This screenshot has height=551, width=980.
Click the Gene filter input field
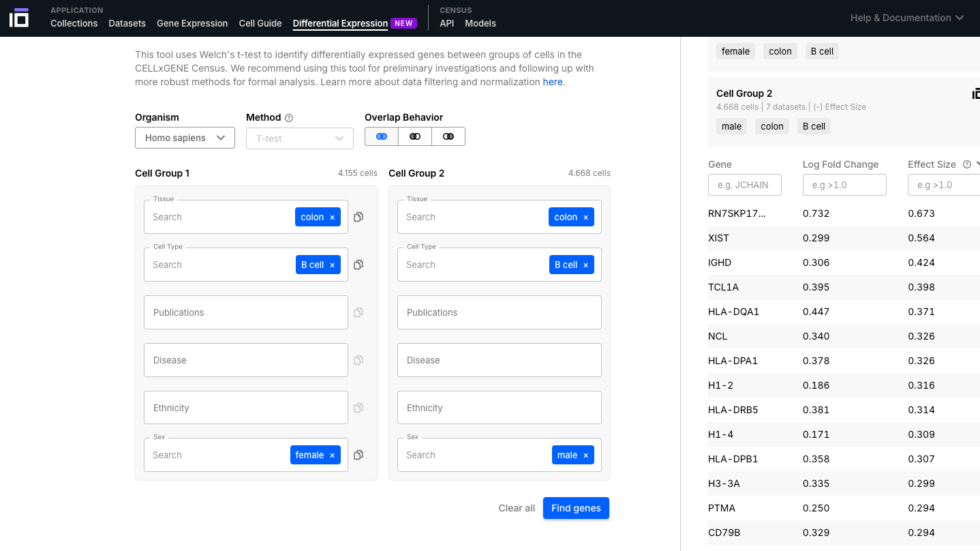pyautogui.click(x=744, y=185)
